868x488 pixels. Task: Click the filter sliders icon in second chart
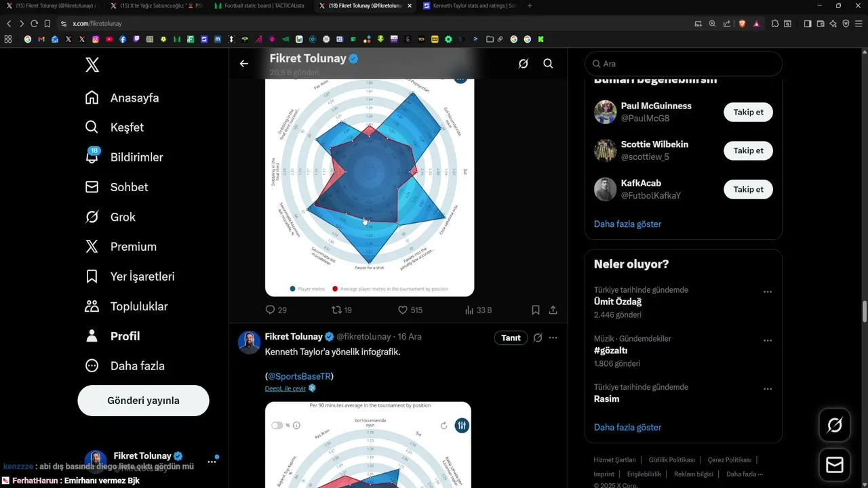point(461,426)
